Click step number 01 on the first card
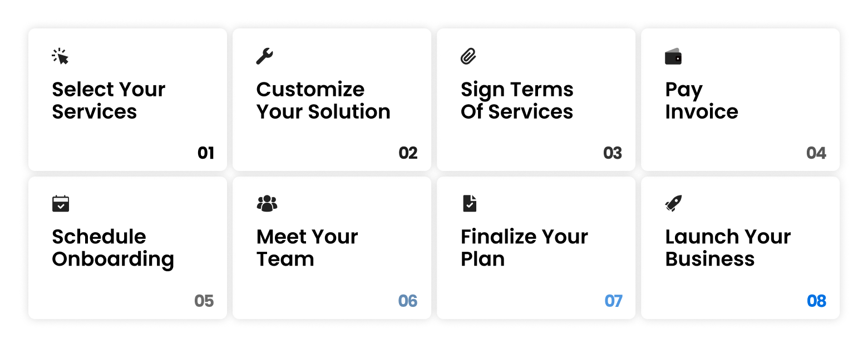The height and width of the screenshot is (347, 868). pyautogui.click(x=206, y=153)
